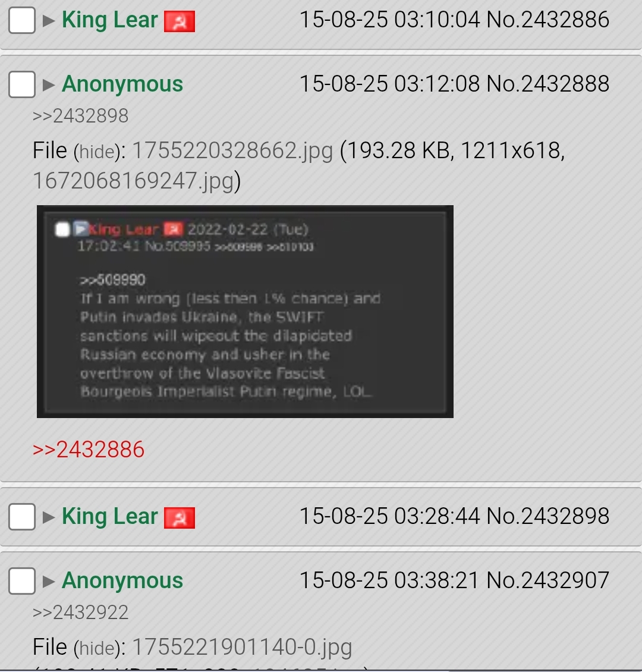Open post menu arrow for Anonymous No.2432907
The height and width of the screenshot is (672, 642).
[49, 581]
